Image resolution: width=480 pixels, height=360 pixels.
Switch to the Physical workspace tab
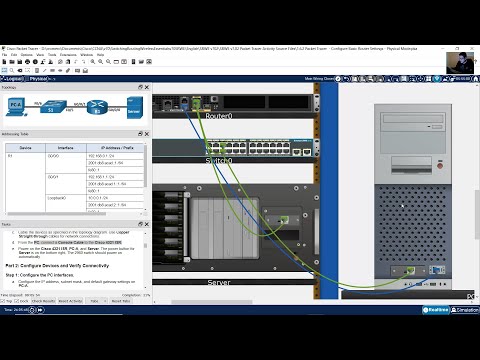[38, 79]
